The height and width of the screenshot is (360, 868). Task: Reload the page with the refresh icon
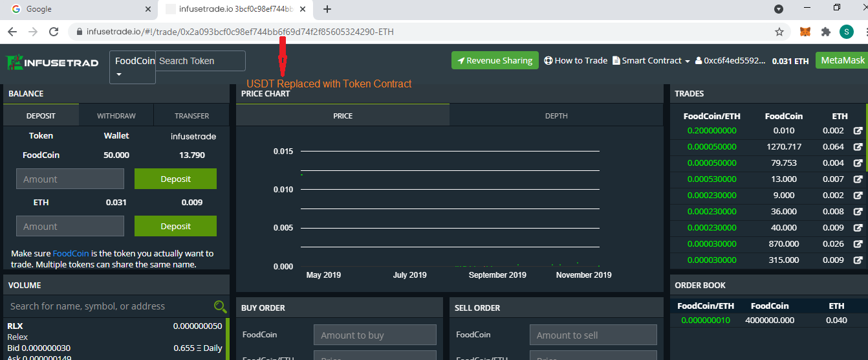[x=54, y=31]
